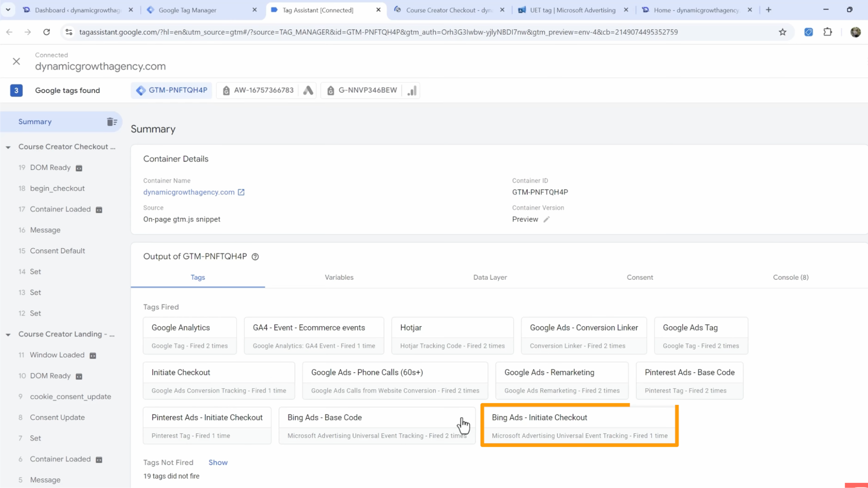
Task: Close the UET tag Microsoft Advertising tab
Action: click(x=626, y=10)
